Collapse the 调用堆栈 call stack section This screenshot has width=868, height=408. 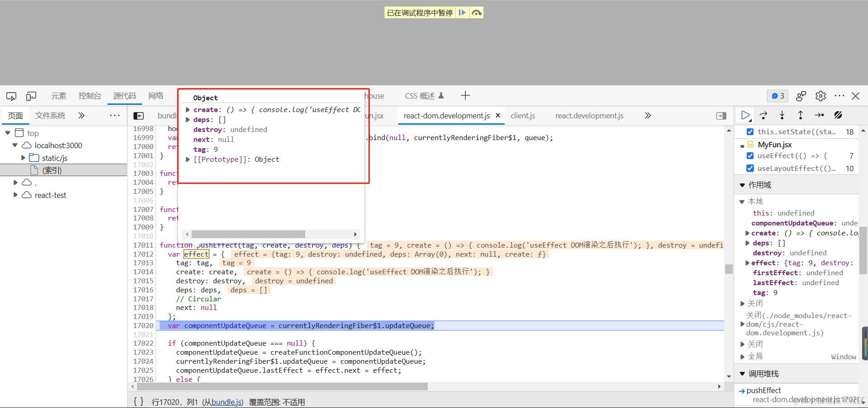[742, 374]
